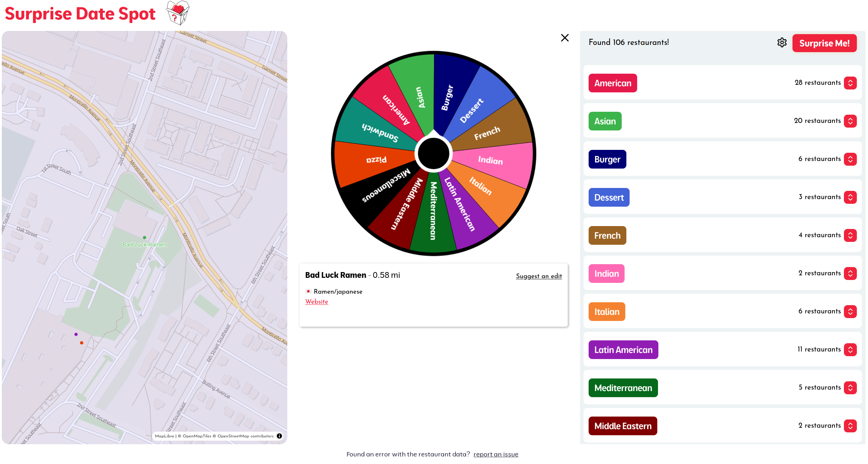Open the settings gear icon
This screenshot has width=868, height=464.
click(x=782, y=43)
